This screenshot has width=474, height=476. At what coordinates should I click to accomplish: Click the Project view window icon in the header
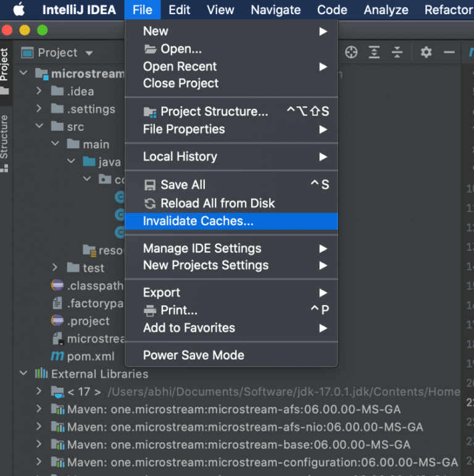27,53
